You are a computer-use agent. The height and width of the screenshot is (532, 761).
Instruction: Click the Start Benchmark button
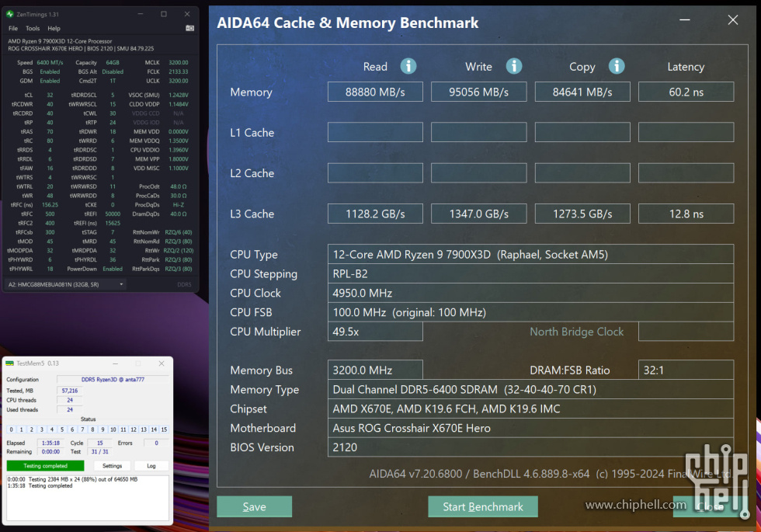pyautogui.click(x=483, y=506)
